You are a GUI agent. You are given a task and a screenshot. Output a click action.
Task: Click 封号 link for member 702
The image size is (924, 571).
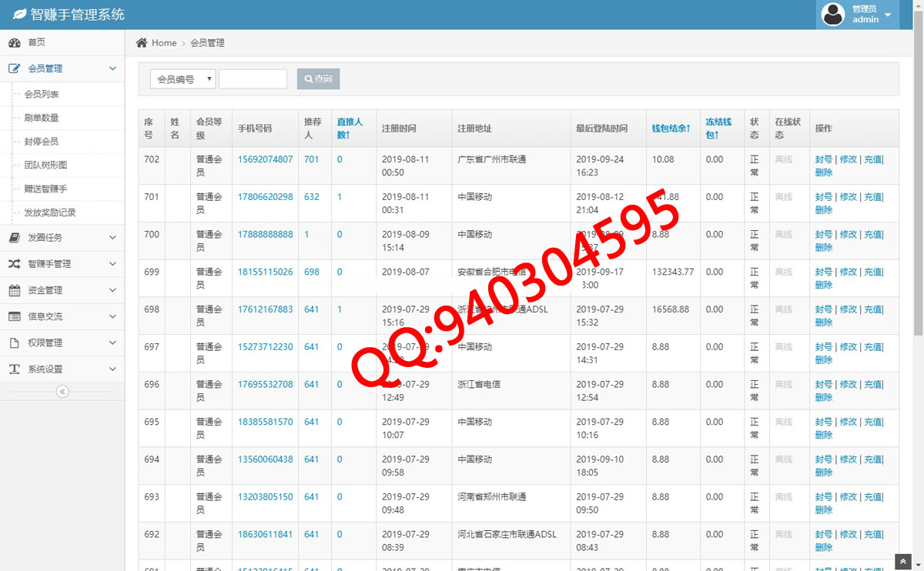pos(824,159)
